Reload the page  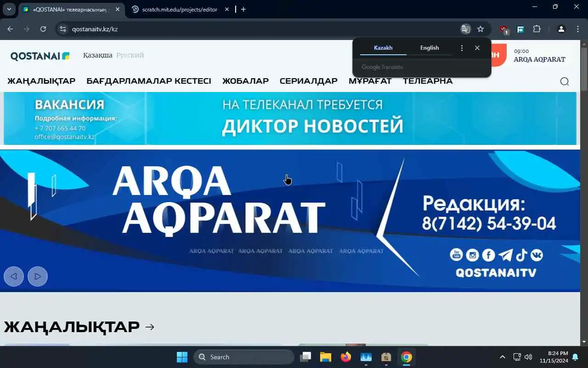(x=43, y=29)
